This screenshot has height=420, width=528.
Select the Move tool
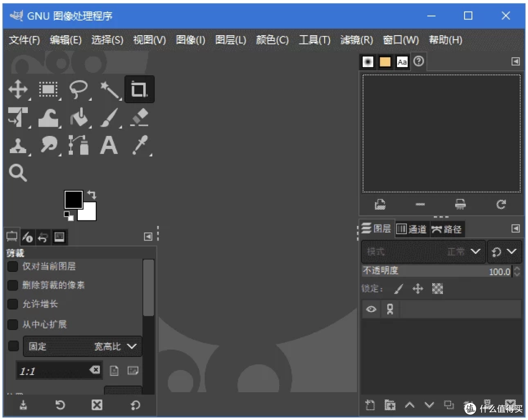click(x=18, y=89)
